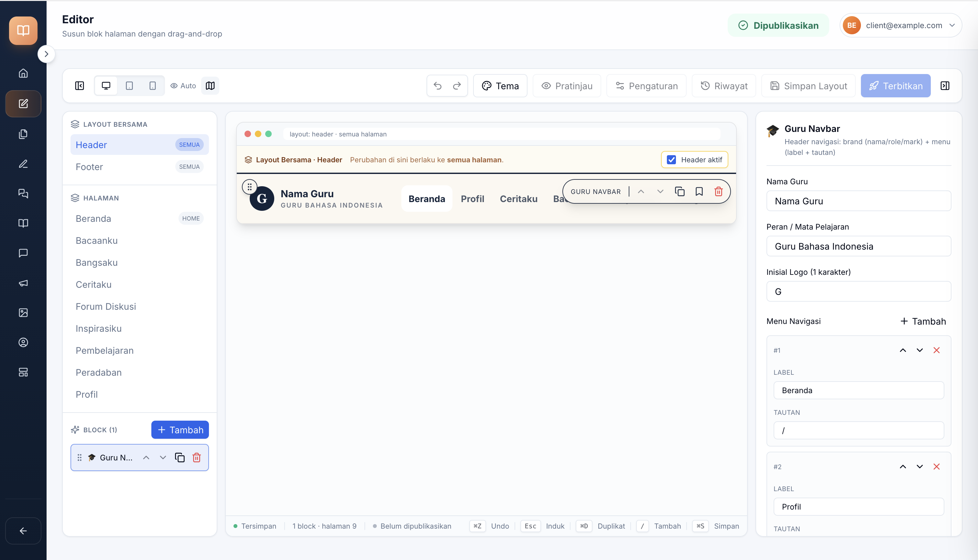Open the image gallery icon in sidebar
This screenshot has width=978, height=560.
[24, 313]
